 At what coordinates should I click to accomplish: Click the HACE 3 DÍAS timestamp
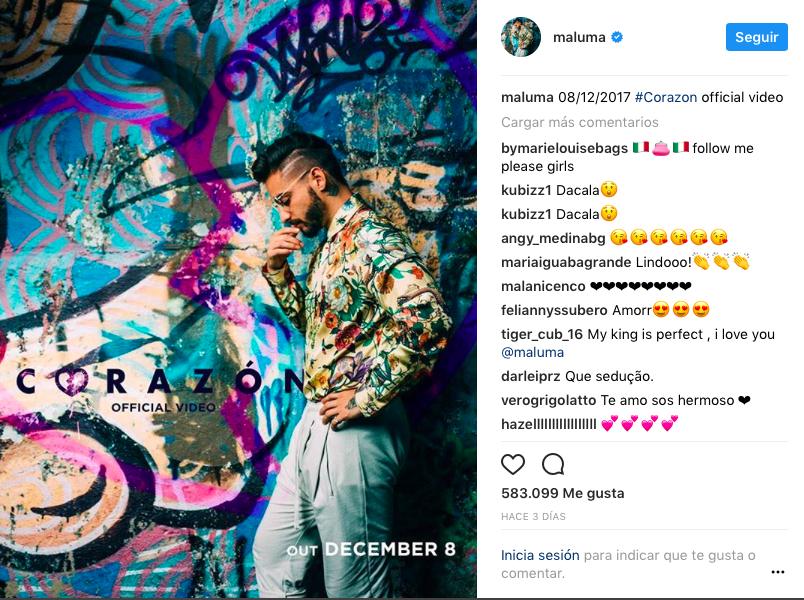[533, 516]
